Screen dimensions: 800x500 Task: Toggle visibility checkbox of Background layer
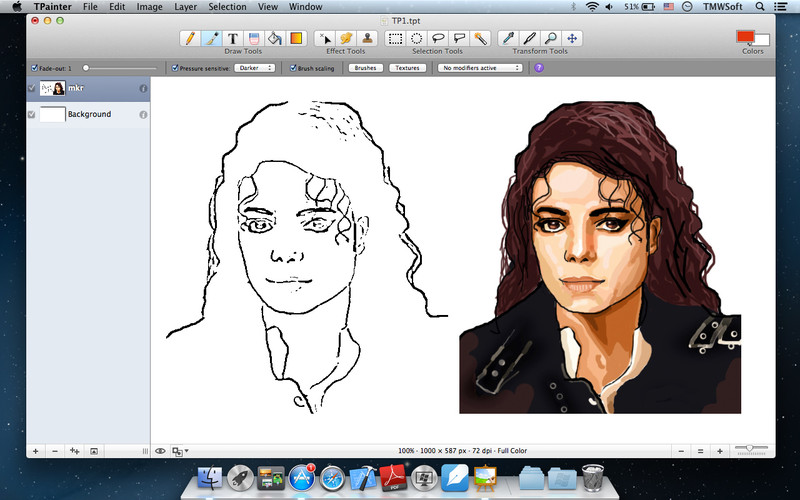click(32, 115)
